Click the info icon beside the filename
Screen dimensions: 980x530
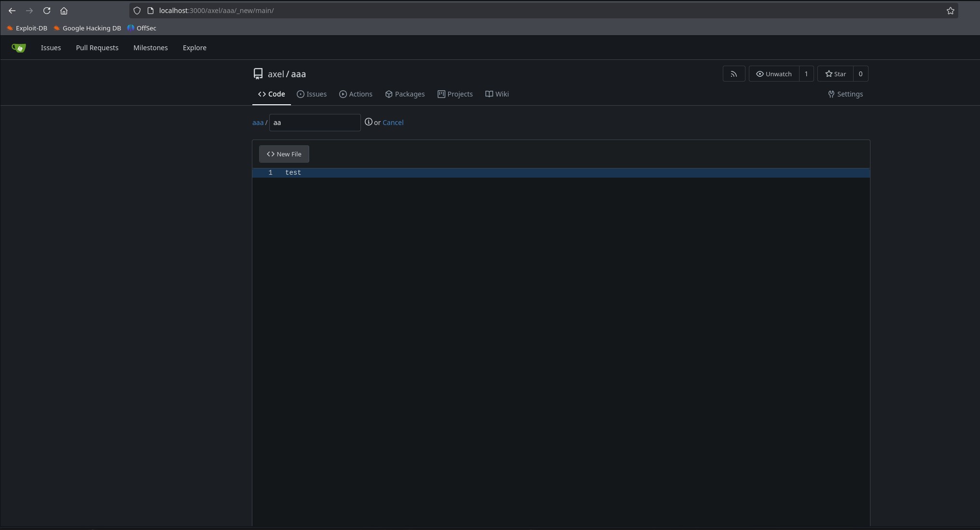[368, 122]
